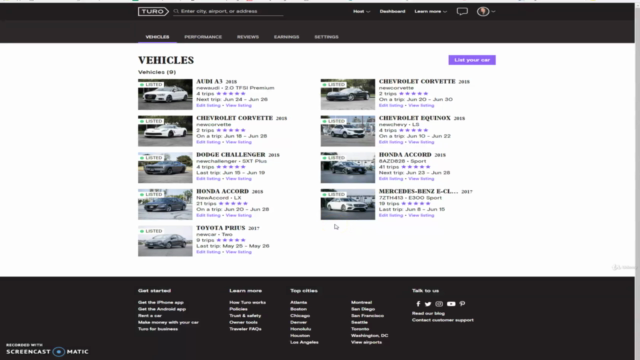Viewport: 640px width, 360px height.
Task: Edit listing for Chevrolet Equinox
Action: 391,142
